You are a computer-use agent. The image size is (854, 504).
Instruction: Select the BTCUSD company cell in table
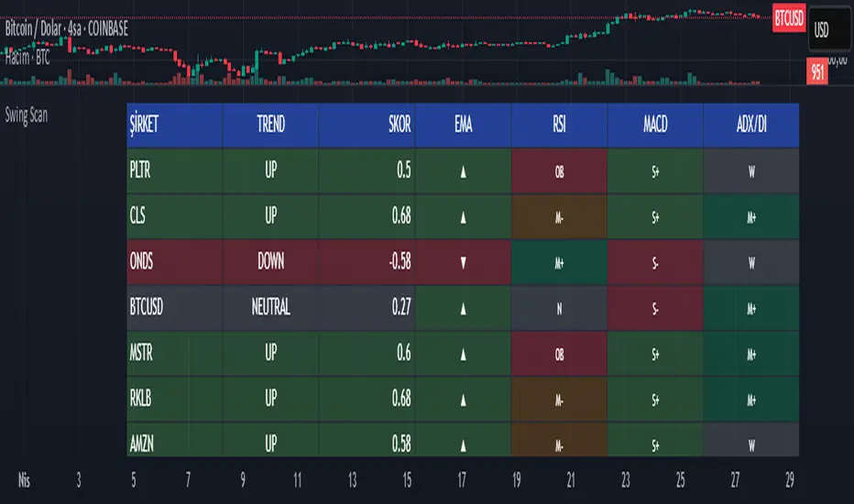[x=175, y=308]
